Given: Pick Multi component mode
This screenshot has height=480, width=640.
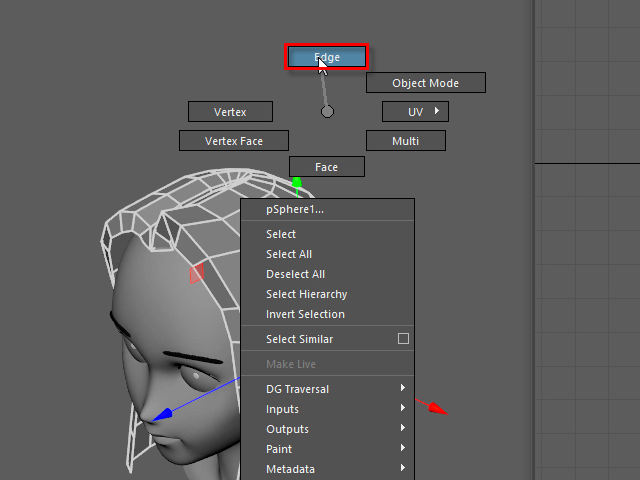Looking at the screenshot, I should pyautogui.click(x=405, y=141).
